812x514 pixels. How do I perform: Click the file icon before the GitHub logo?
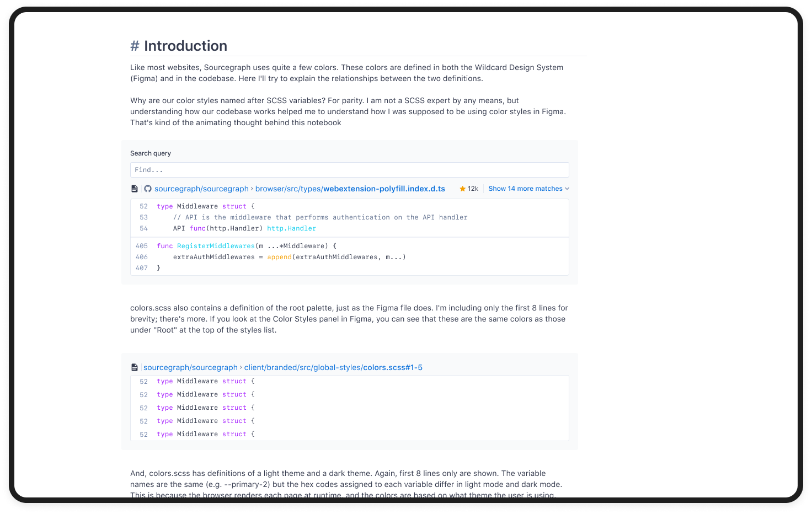pyautogui.click(x=135, y=189)
